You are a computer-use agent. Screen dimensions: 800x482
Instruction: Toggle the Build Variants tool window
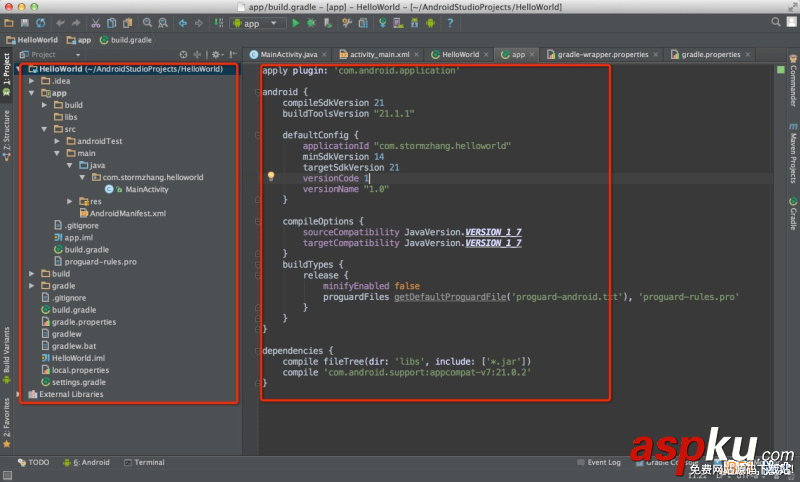pos(7,356)
